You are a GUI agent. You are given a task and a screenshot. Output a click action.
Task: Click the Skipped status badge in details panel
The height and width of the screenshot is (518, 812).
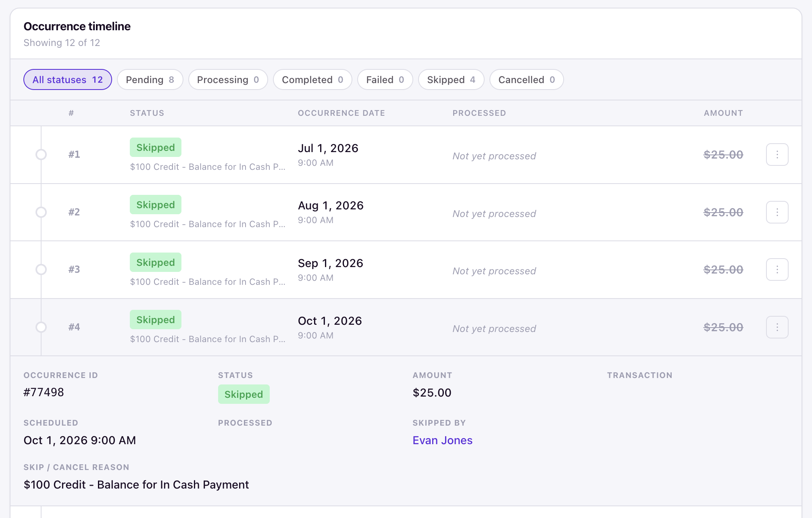coord(244,394)
